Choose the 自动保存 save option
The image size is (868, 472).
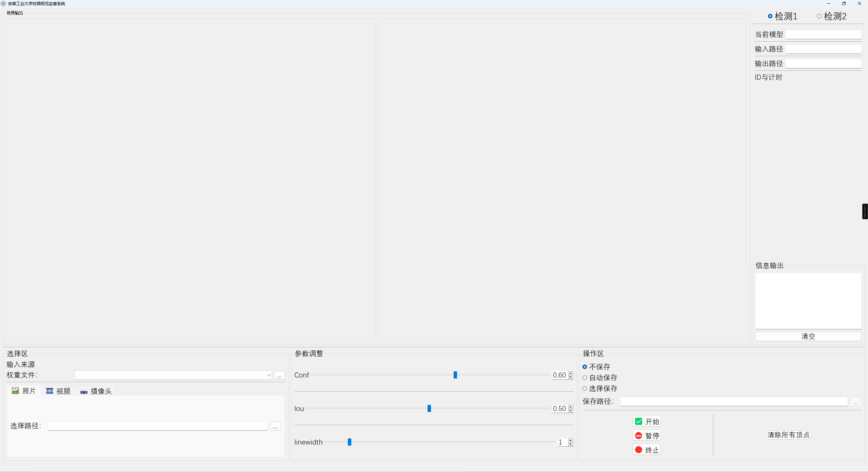click(600, 377)
